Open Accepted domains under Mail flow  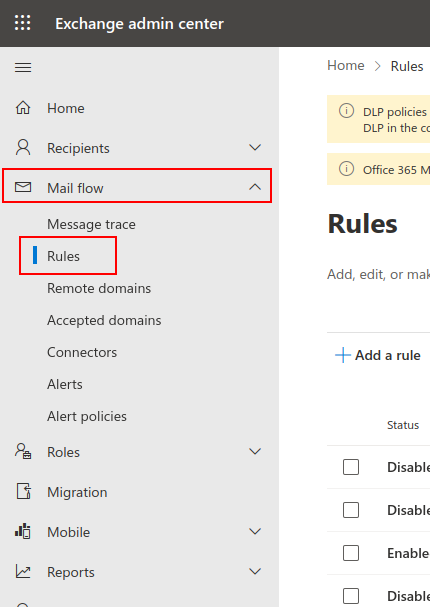[104, 320]
